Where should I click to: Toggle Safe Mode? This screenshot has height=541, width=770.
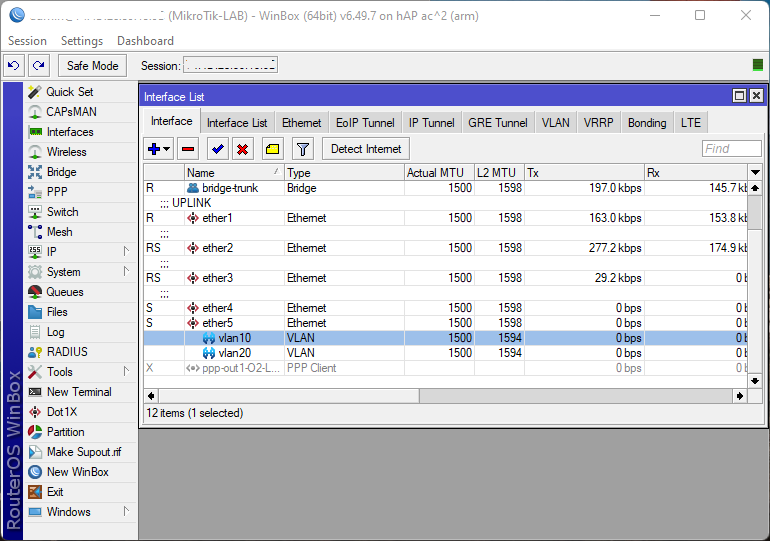point(92,66)
